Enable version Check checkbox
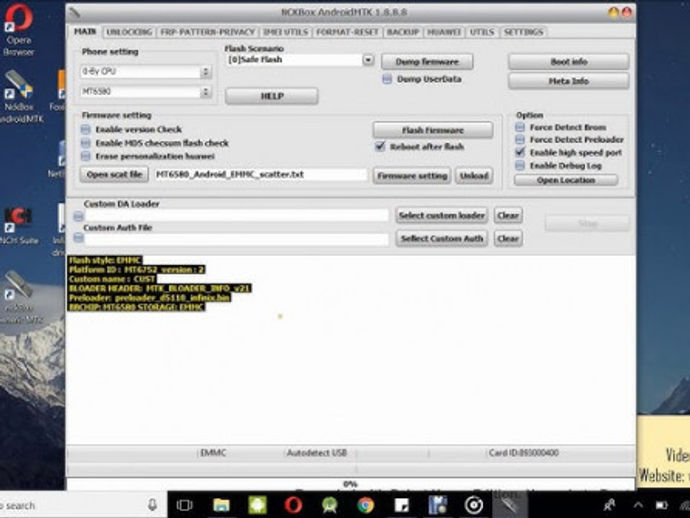This screenshot has width=690, height=518. 85,129
